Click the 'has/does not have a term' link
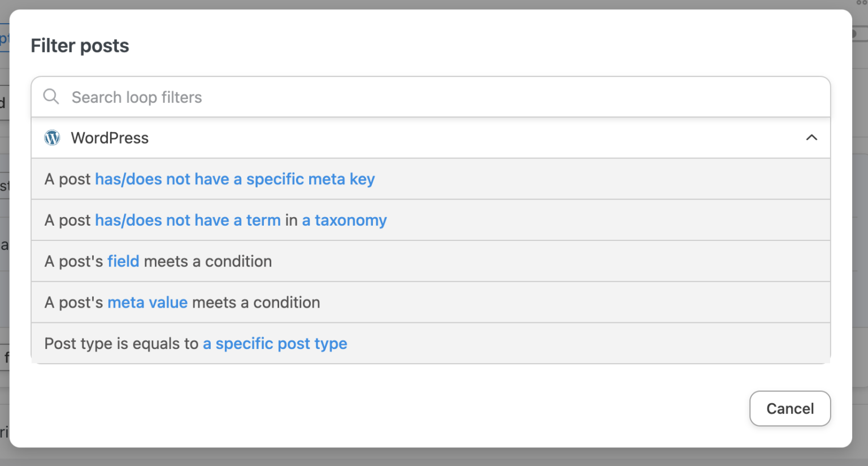The image size is (868, 466). [188, 220]
